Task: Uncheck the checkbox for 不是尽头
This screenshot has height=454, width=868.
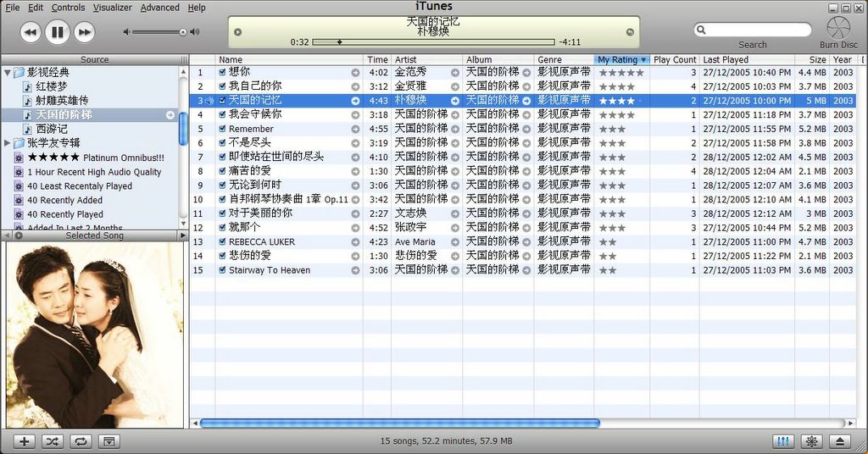Action: [222, 142]
